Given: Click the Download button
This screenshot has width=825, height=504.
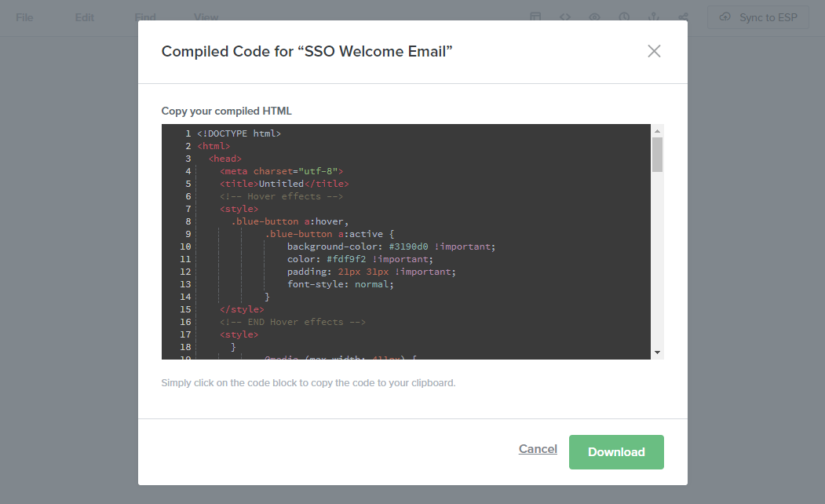Looking at the screenshot, I should point(616,452).
